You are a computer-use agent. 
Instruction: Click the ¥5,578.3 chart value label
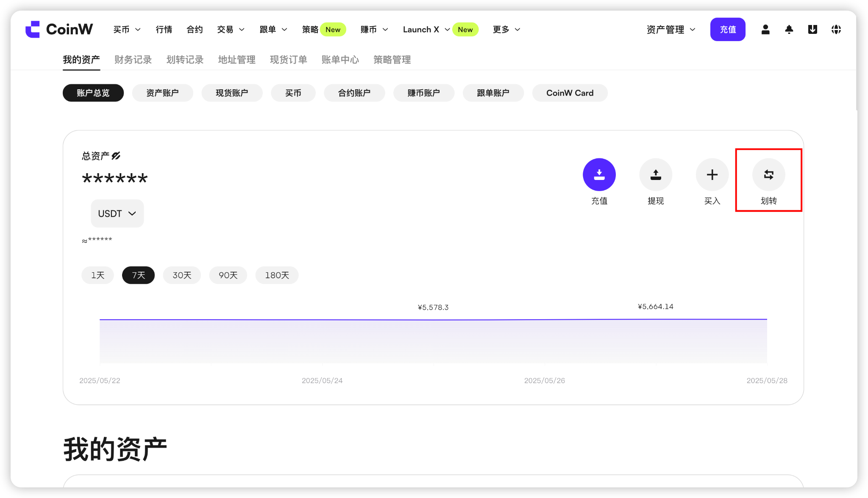433,307
